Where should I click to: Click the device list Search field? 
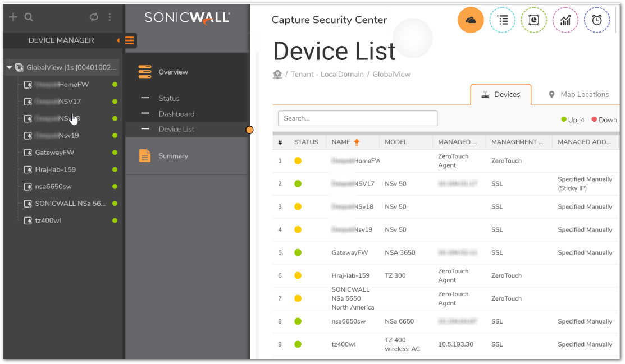358,118
